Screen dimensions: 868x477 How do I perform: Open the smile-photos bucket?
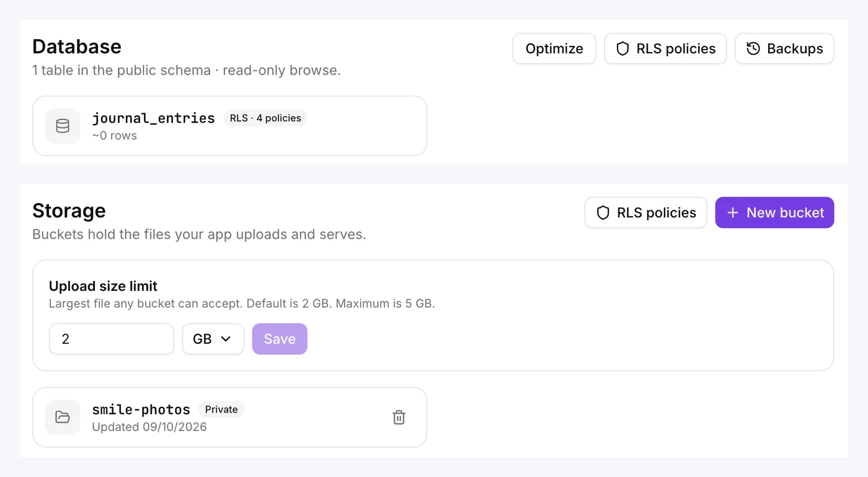click(x=229, y=417)
